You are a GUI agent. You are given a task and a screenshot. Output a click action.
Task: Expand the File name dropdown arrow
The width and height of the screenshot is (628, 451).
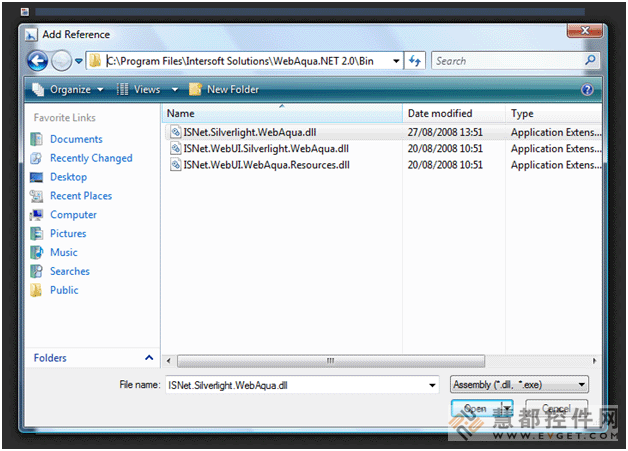(x=432, y=385)
